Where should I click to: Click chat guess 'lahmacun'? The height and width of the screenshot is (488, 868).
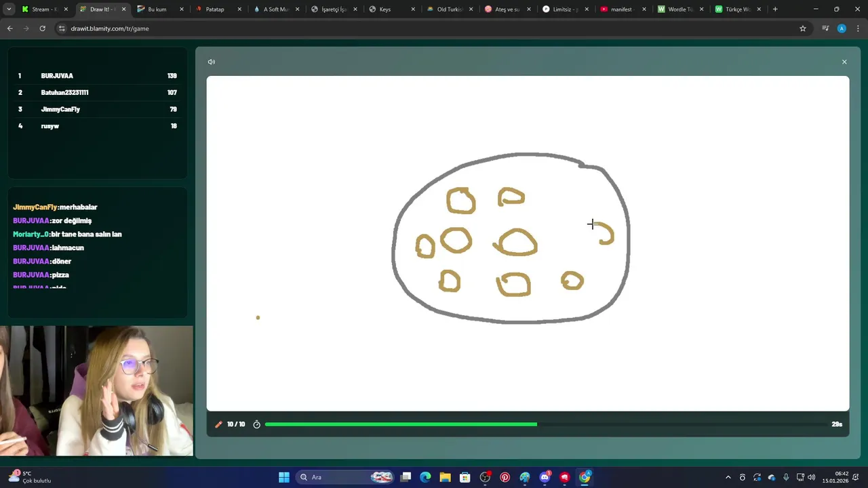coord(68,247)
